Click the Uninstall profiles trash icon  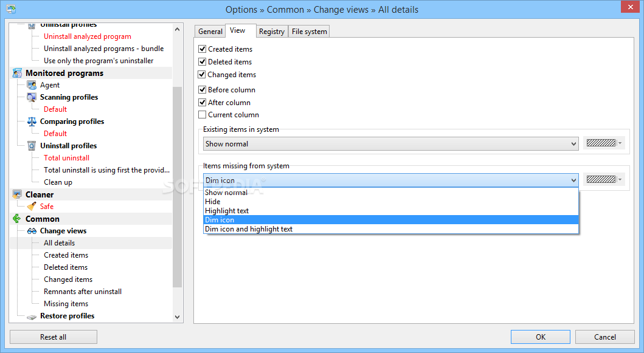[x=32, y=146]
